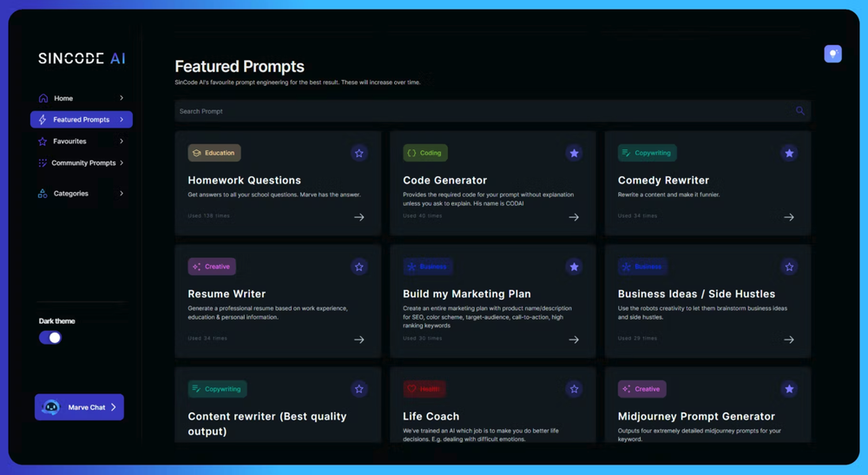Open the Code Generator prompt title
The image size is (868, 475).
[445, 181]
